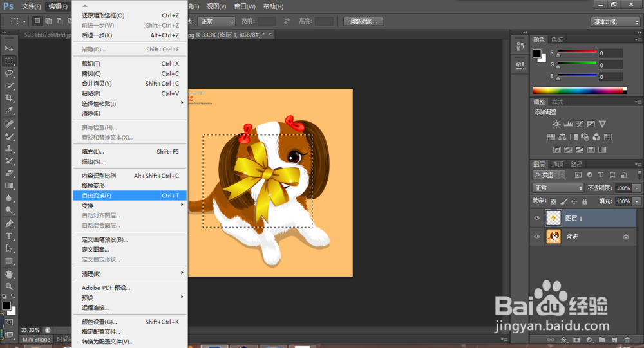Select the Clone Stamp tool
Screen dimensions: 644x348
(x=9, y=148)
